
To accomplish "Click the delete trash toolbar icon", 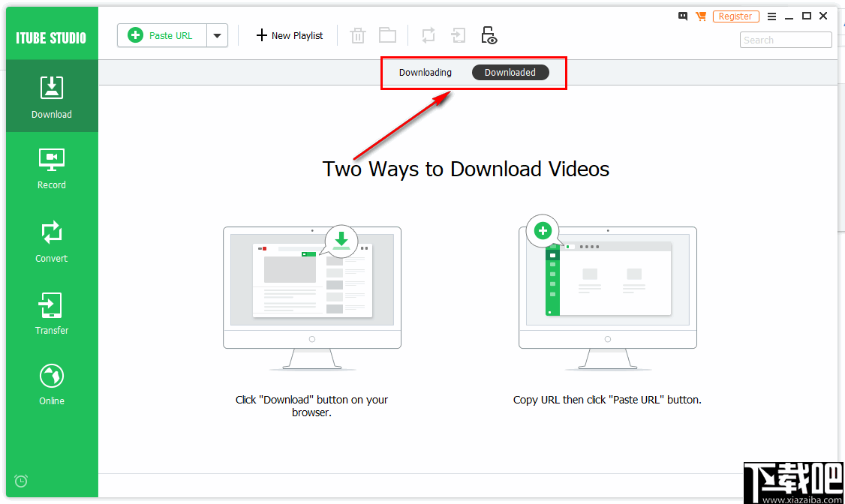I will (357, 34).
